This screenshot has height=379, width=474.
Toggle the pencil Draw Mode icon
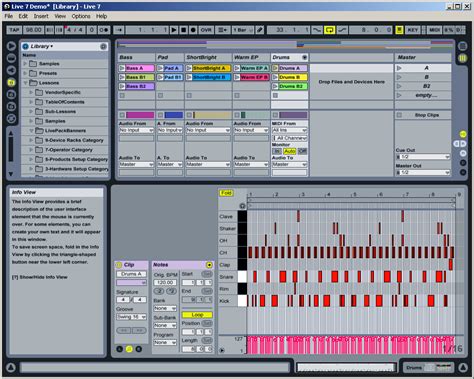coord(260,30)
